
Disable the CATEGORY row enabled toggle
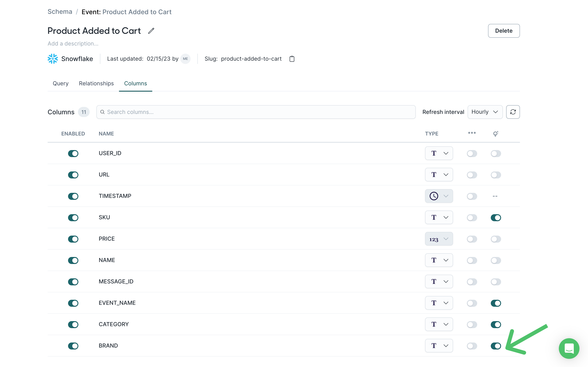point(73,324)
